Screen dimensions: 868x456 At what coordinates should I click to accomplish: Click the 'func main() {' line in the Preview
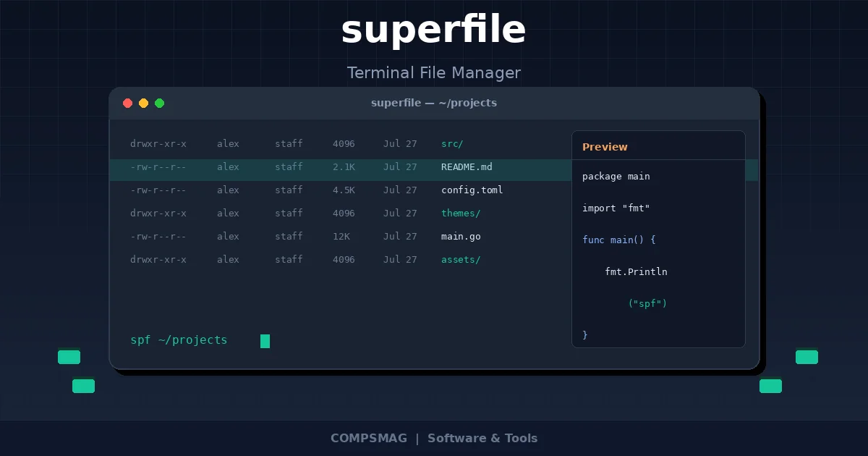point(619,240)
